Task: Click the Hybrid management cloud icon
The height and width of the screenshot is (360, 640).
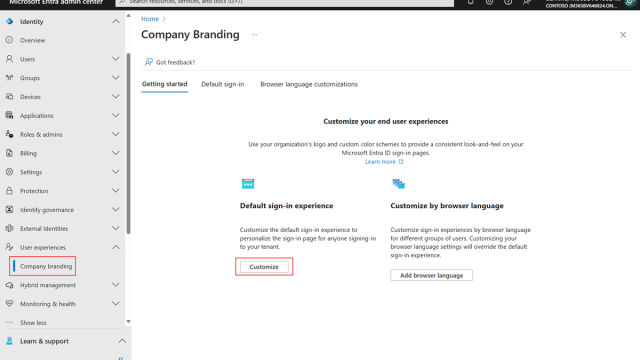Action: pyautogui.click(x=9, y=285)
